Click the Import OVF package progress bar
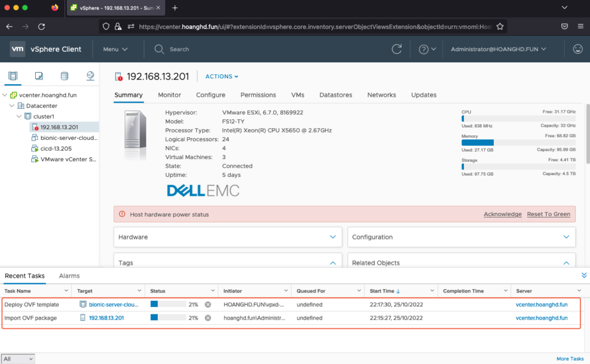The image size is (590, 364). click(x=168, y=317)
